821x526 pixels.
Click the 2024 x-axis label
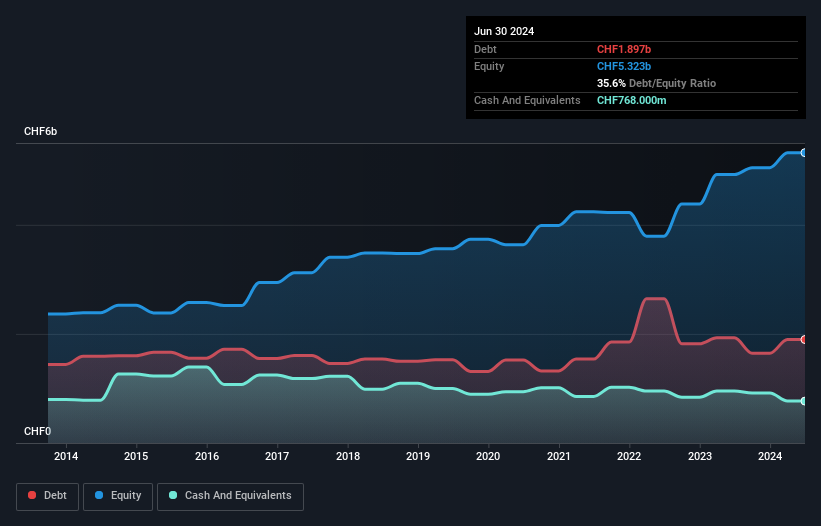coord(770,456)
